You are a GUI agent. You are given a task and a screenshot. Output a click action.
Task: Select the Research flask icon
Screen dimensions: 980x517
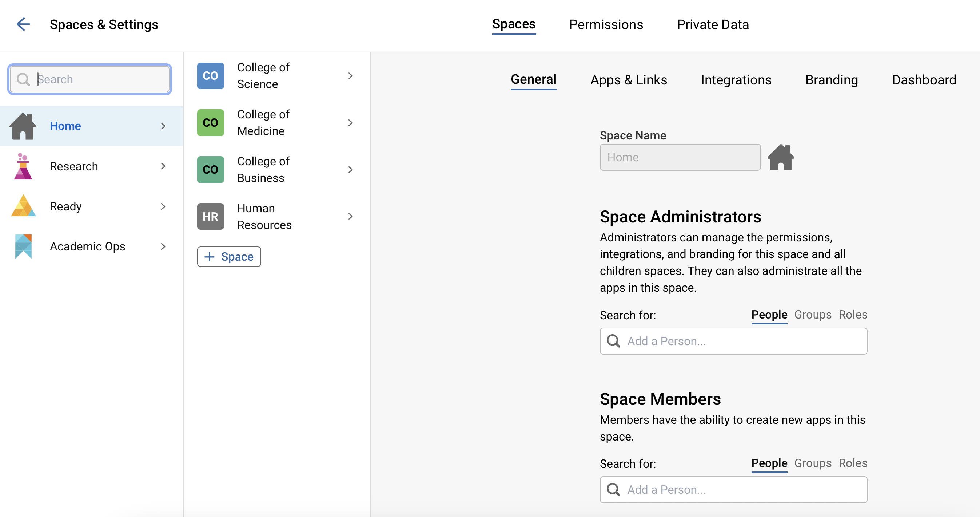coord(23,166)
